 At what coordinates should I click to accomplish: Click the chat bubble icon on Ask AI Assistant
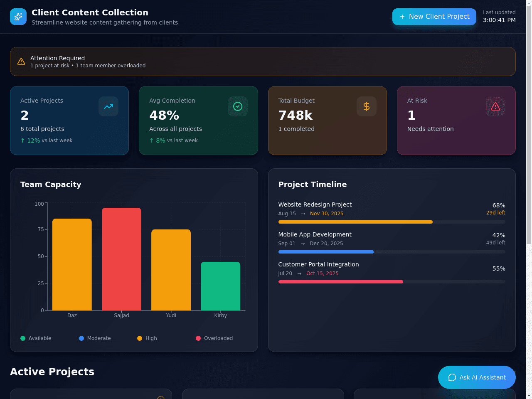pos(452,377)
